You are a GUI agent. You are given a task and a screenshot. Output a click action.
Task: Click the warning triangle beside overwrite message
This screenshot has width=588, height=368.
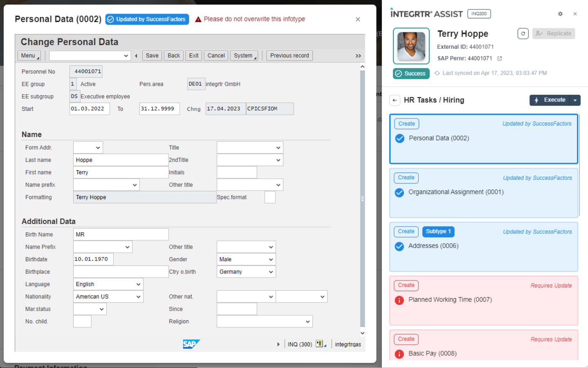click(x=198, y=19)
